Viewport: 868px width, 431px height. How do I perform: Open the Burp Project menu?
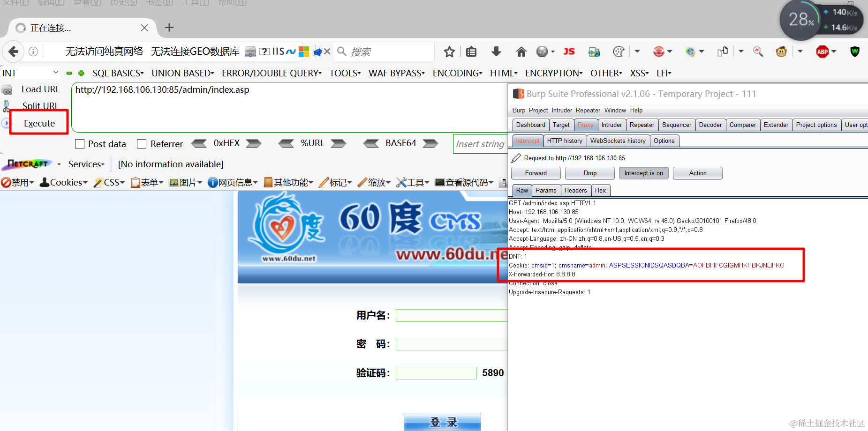pyautogui.click(x=538, y=111)
